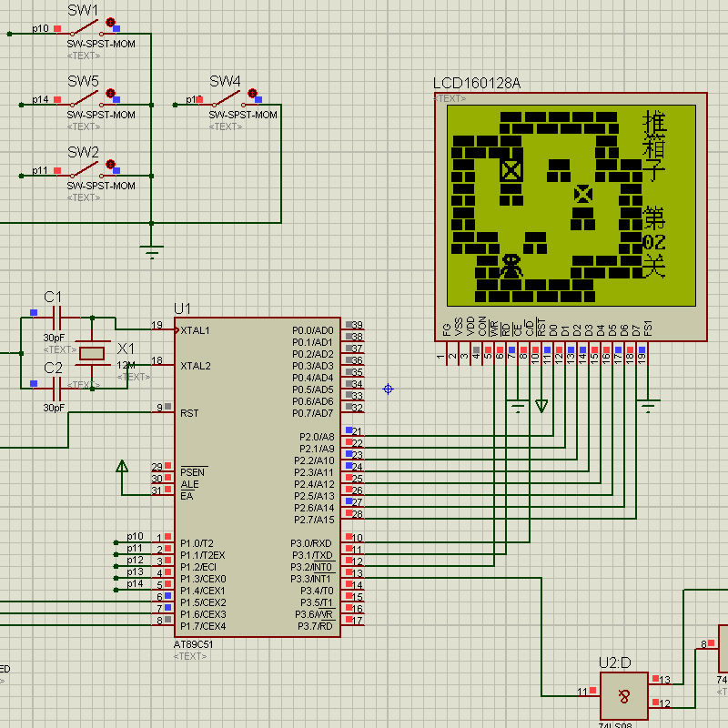Click the power arrow terminal at EA
The width and height of the screenshot is (728, 728).
[122, 466]
